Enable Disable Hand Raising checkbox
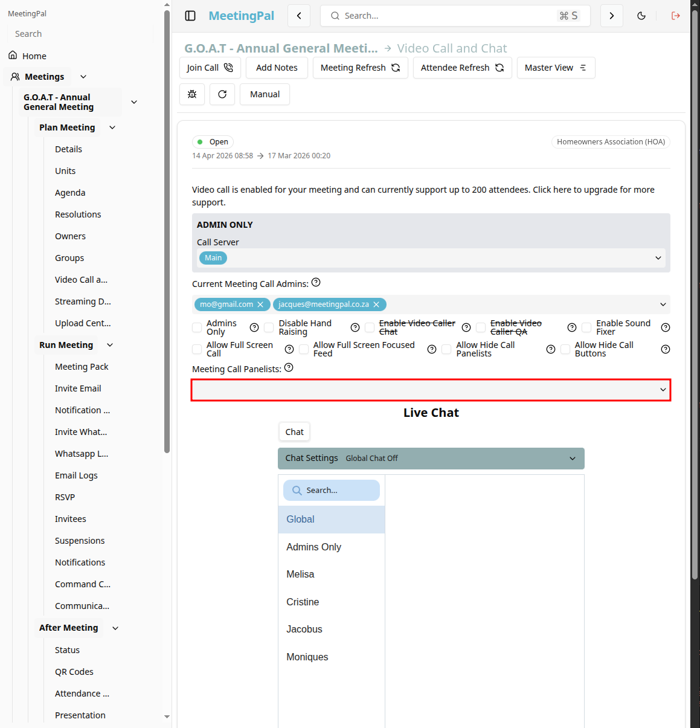700x728 pixels. [x=269, y=327]
